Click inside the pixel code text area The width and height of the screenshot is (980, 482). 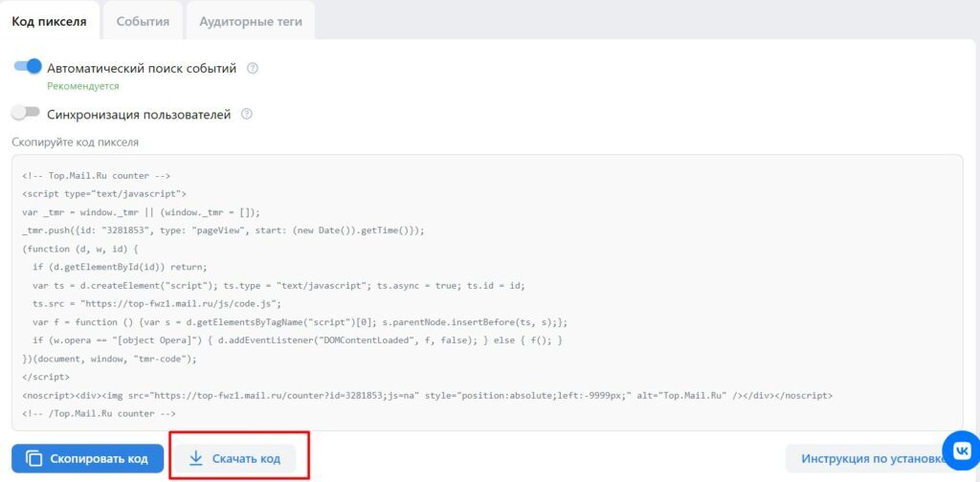[x=487, y=293]
